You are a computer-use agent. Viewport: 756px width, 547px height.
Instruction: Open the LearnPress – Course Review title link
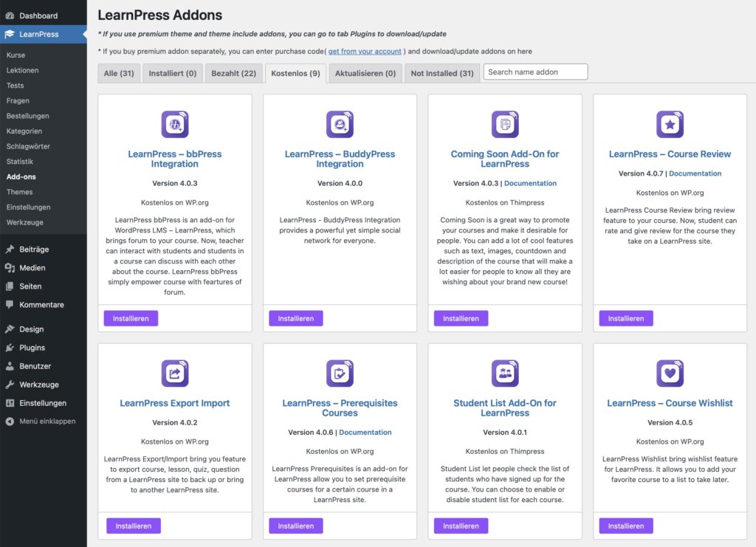(x=670, y=154)
